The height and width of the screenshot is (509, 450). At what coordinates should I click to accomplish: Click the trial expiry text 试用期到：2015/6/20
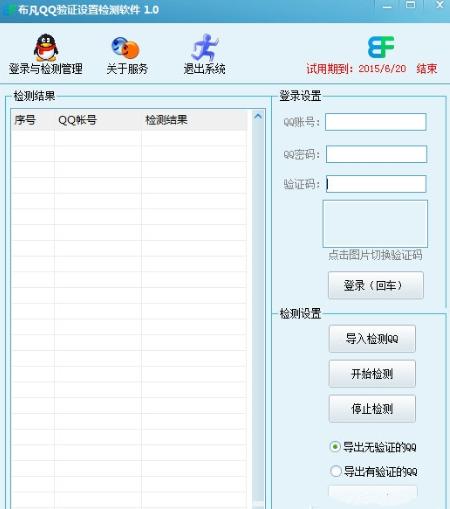click(356, 69)
